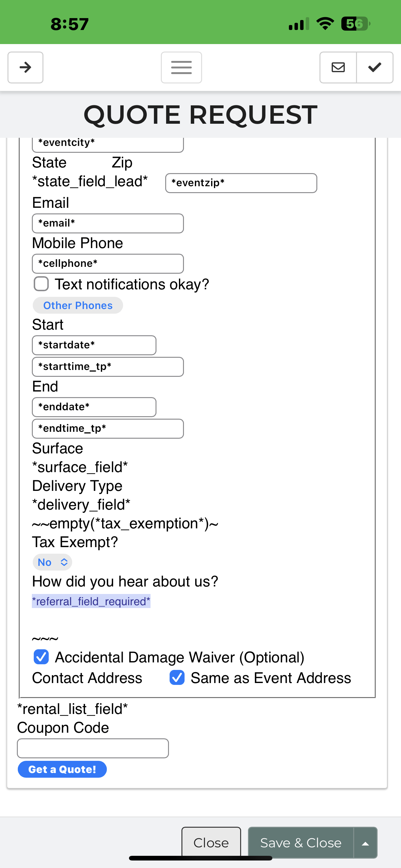Tap the Wi-Fi status icon
The width and height of the screenshot is (401, 868).
tap(325, 23)
